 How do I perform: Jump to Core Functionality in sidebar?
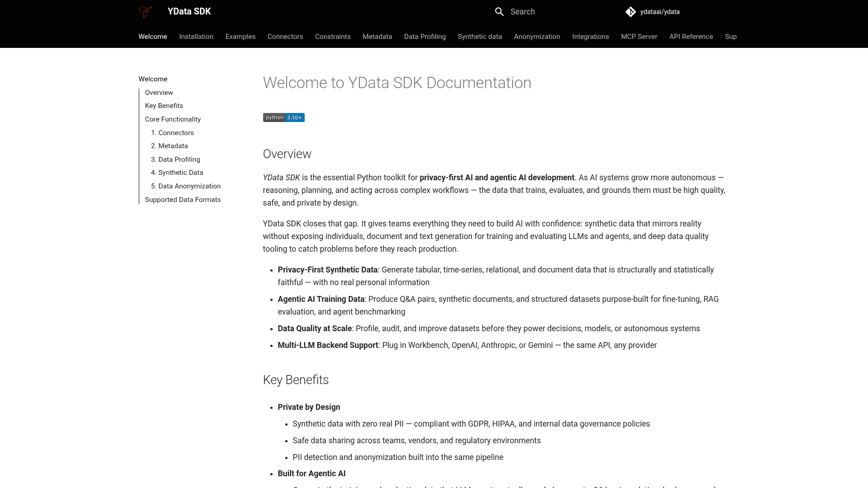click(x=173, y=119)
